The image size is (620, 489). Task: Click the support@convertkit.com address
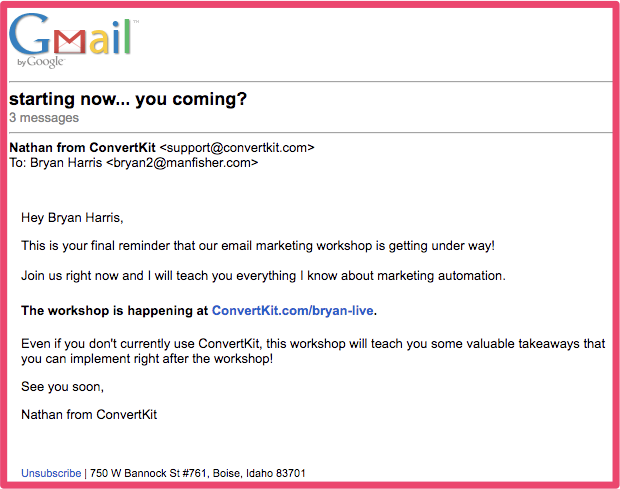pyautogui.click(x=237, y=148)
